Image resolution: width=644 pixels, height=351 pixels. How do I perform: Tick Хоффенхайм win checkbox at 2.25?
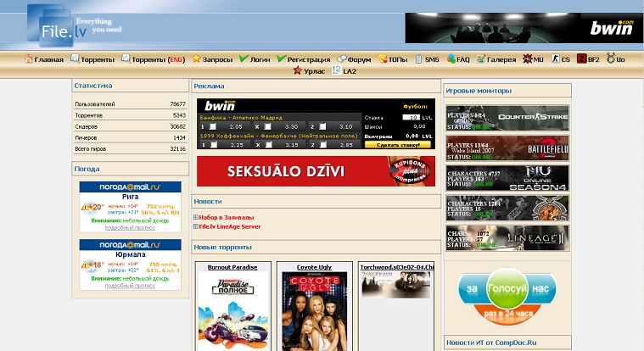click(214, 144)
